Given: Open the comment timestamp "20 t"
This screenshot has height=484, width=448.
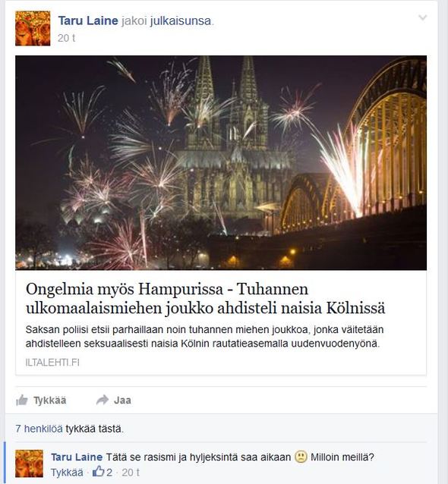Looking at the screenshot, I should (x=131, y=473).
